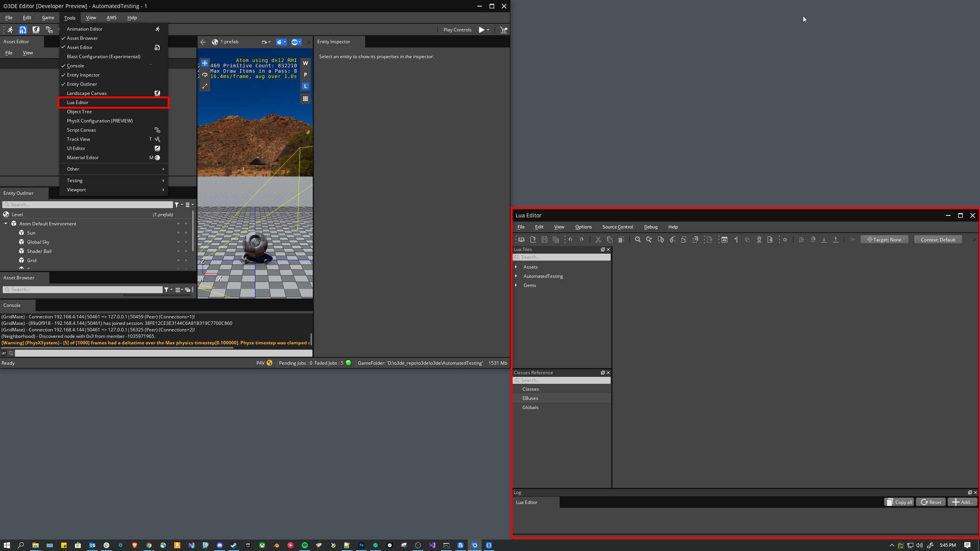The image size is (980, 551).
Task: Click Reset in Lua Editor log
Action: tap(931, 502)
